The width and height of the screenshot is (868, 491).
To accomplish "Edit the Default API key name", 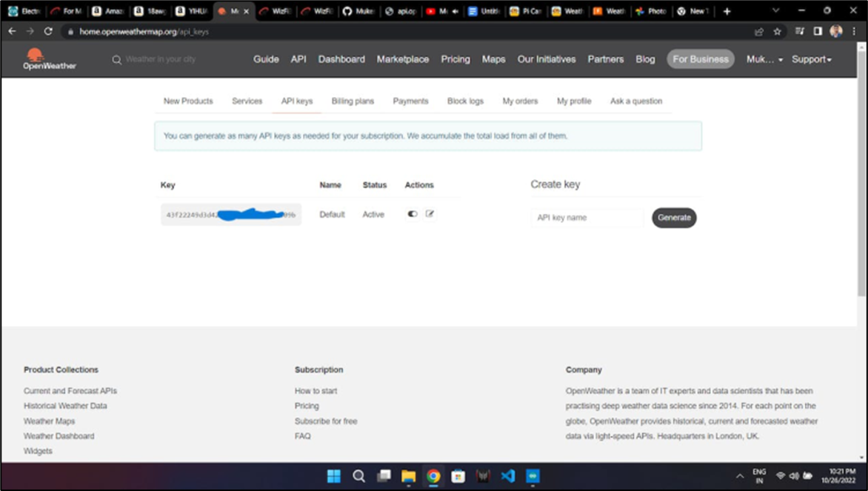I will coord(430,214).
